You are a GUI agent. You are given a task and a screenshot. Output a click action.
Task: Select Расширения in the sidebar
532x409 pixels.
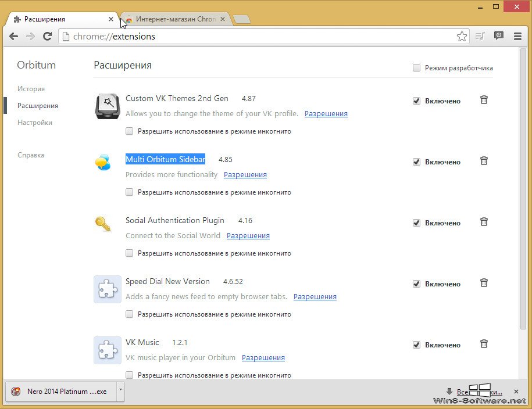(38, 106)
